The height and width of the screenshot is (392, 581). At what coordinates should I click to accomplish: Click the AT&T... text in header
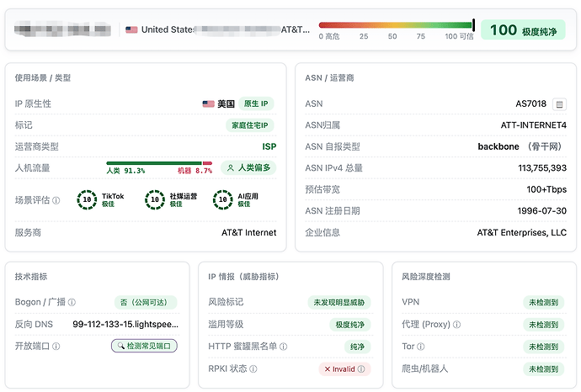(296, 29)
